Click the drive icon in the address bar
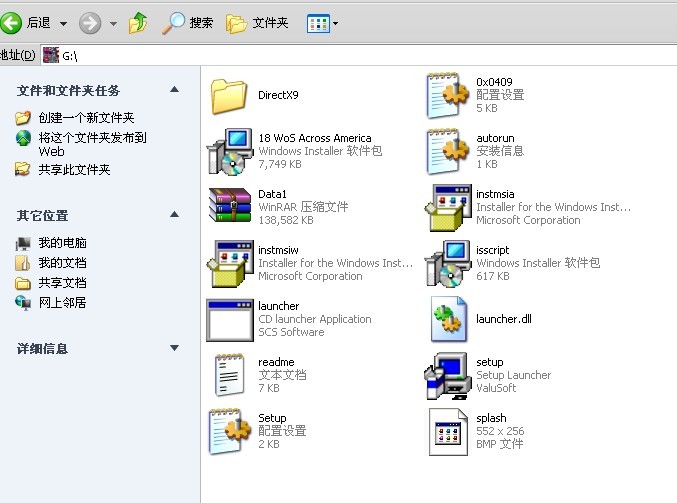 click(x=51, y=55)
